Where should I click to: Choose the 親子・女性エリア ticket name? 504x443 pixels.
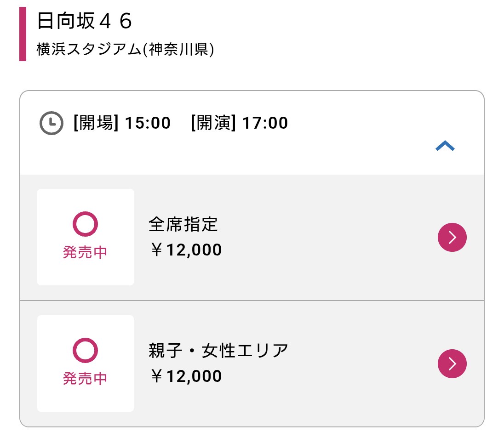[218, 351]
